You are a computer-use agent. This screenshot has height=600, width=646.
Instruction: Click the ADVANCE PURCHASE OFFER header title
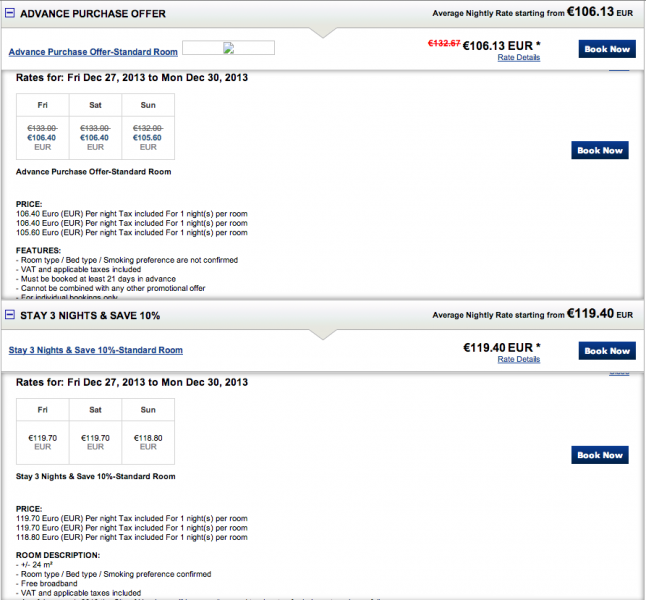93,14
